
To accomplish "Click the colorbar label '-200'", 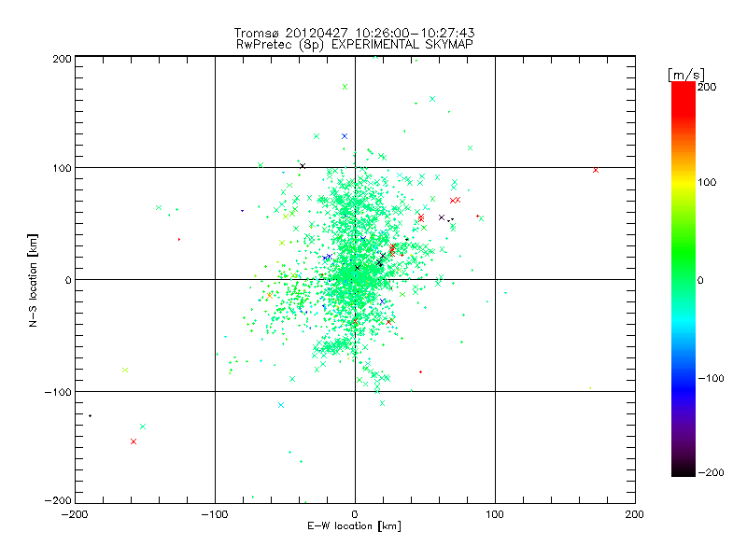I will point(711,472).
